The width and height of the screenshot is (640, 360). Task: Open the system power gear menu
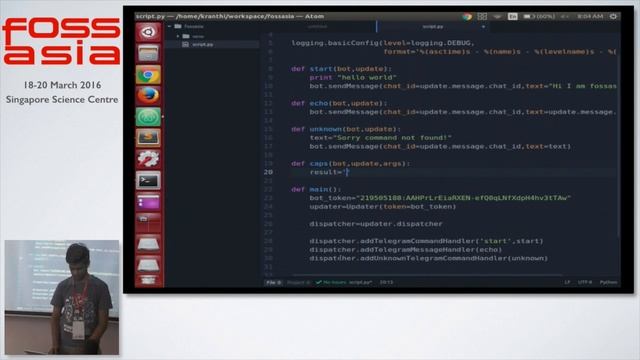point(613,16)
